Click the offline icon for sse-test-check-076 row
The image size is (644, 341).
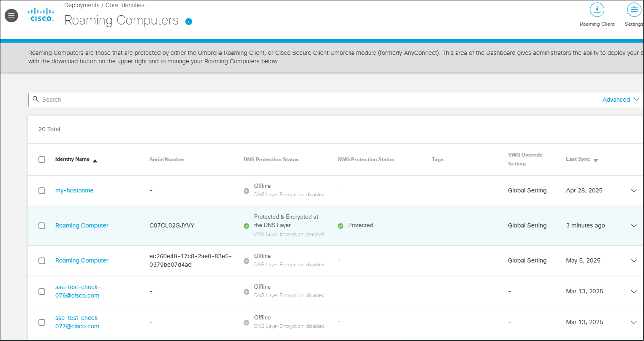[x=246, y=292]
